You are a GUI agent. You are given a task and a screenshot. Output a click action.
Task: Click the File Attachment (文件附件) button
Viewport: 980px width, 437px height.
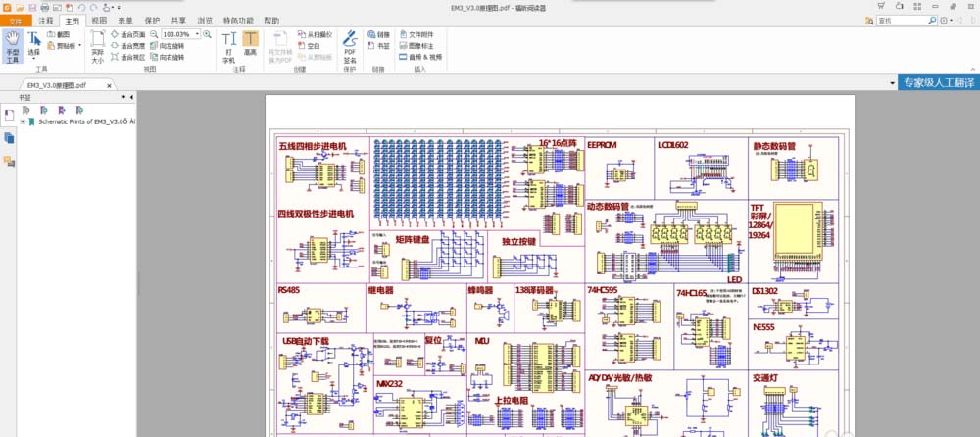420,33
